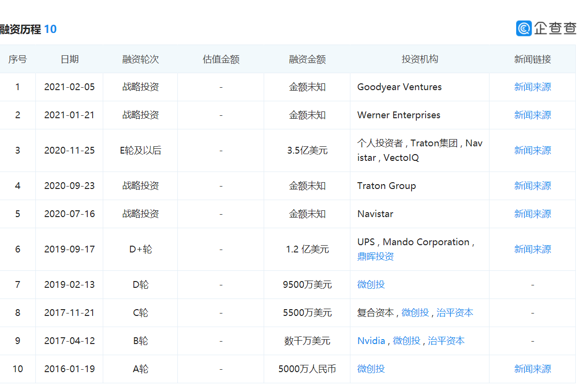
Task: Open 新闻来源 link for 2016-01-19 row
Action: pos(533,369)
